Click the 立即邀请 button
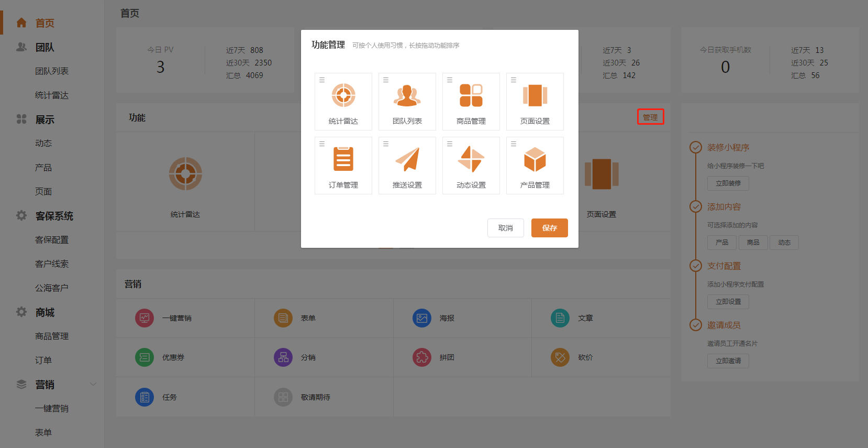Image resolution: width=868 pixels, height=448 pixels. (728, 361)
